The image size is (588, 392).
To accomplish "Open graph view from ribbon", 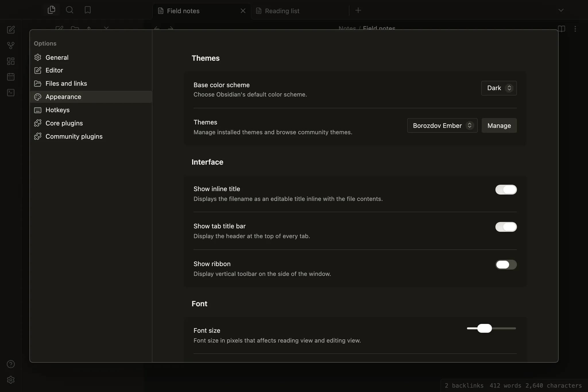I will (11, 45).
